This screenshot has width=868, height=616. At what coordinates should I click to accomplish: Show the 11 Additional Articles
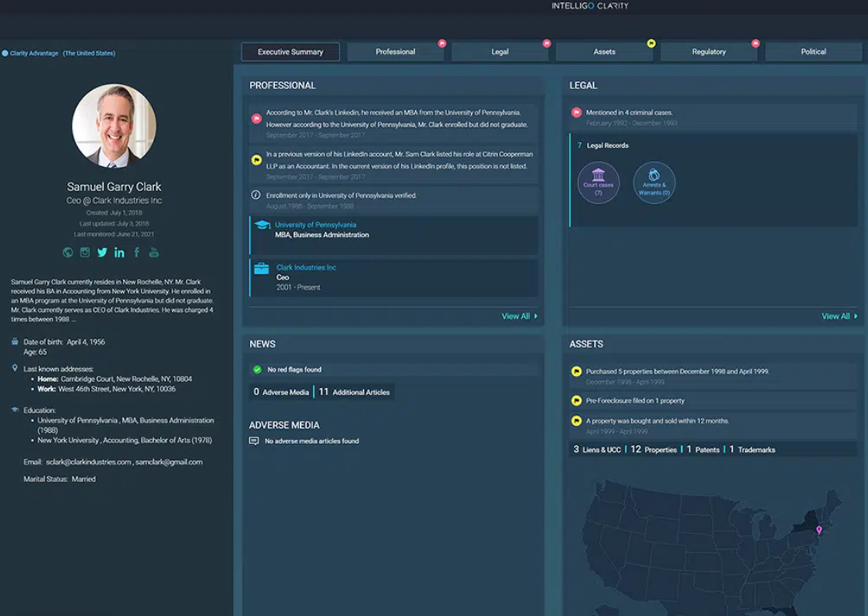click(355, 392)
